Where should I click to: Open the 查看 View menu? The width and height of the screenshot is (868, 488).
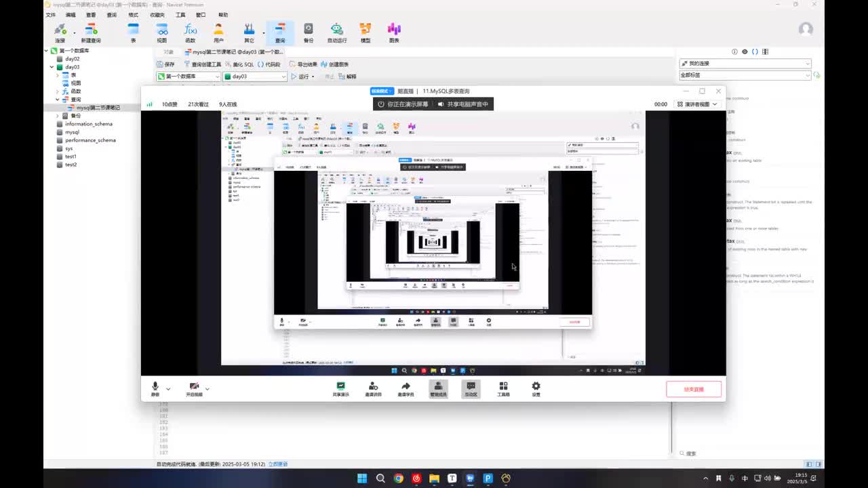tap(91, 15)
